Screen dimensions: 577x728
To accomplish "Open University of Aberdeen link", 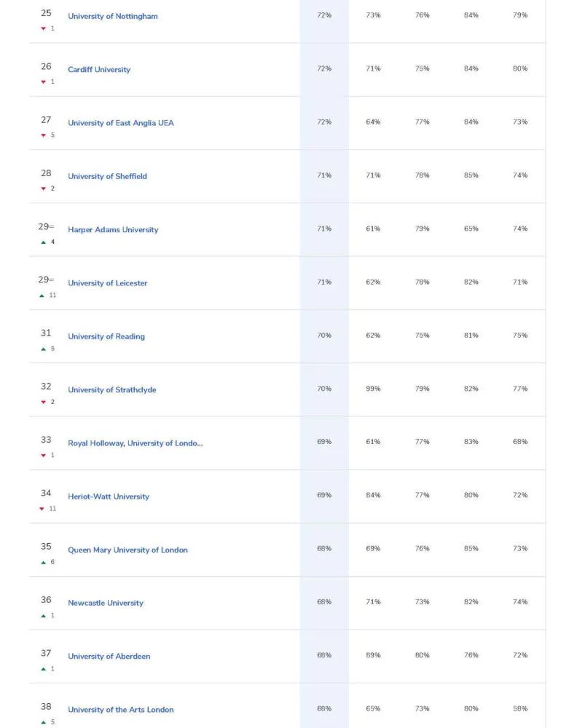I will click(109, 657).
